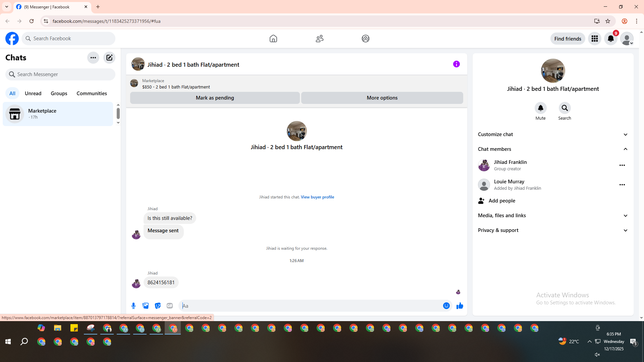Switch to the Communities tab

92,94
